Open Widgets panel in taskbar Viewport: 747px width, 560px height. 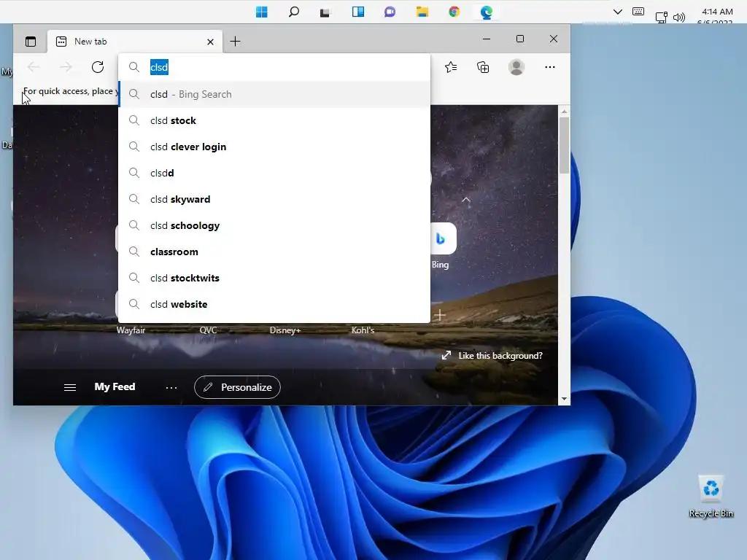(357, 12)
